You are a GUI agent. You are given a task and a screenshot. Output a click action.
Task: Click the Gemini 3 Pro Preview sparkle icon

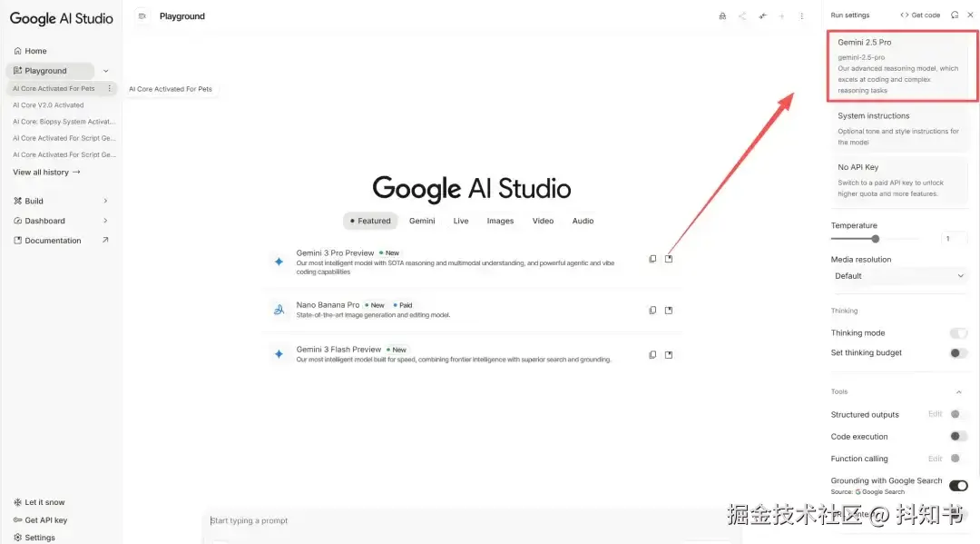[x=279, y=262]
